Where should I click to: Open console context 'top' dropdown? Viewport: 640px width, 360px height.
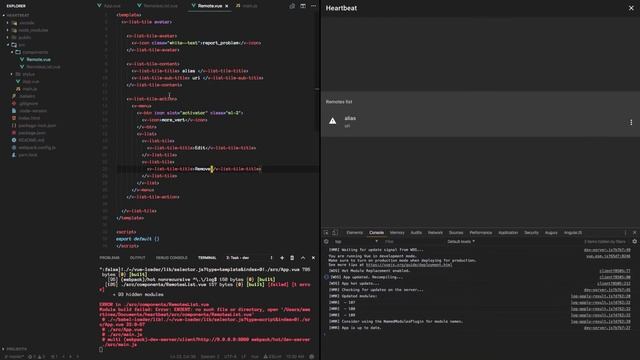pyautogui.click(x=356, y=242)
